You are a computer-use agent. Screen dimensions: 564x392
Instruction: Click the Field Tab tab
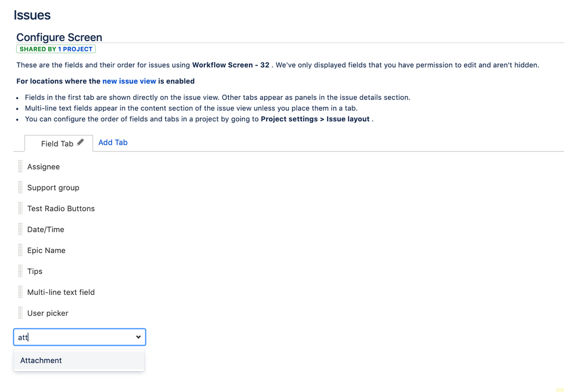(x=56, y=143)
